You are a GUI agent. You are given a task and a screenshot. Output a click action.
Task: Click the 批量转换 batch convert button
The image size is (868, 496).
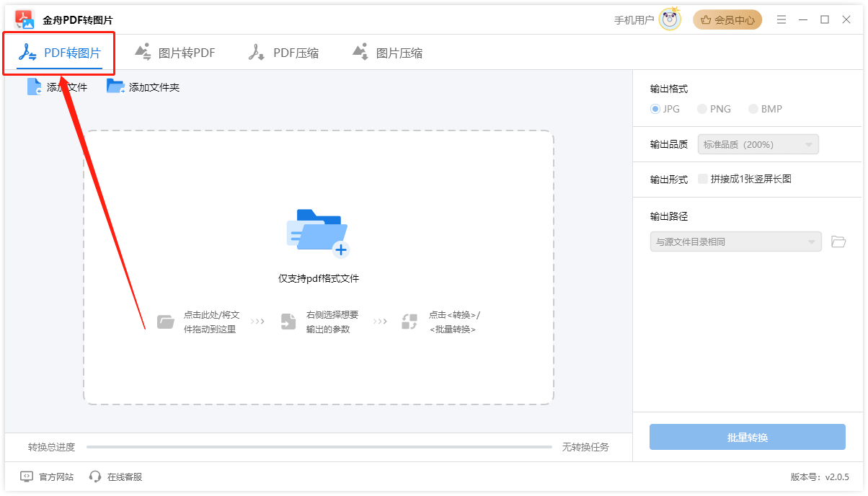click(x=748, y=437)
